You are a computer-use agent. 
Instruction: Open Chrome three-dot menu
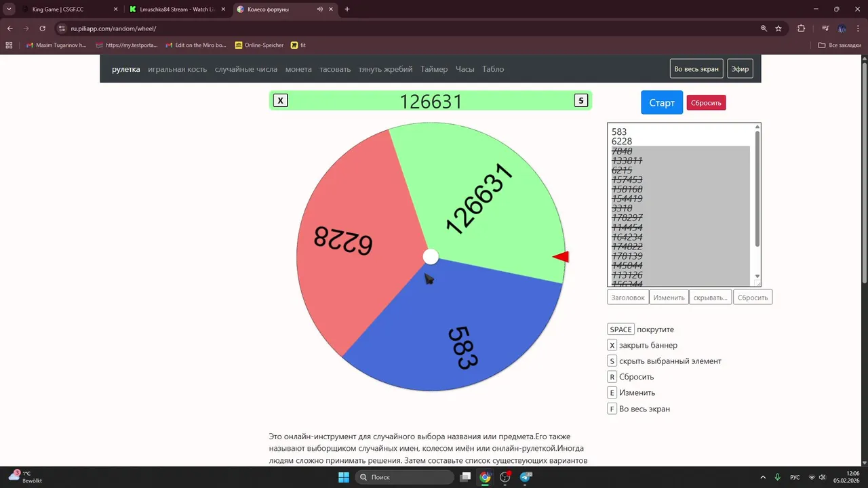pyautogui.click(x=859, y=28)
